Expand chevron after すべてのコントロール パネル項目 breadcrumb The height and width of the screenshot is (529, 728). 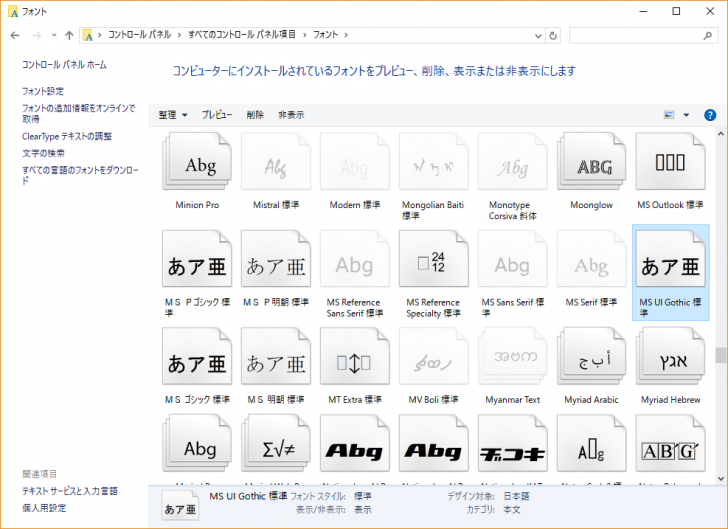click(x=305, y=35)
